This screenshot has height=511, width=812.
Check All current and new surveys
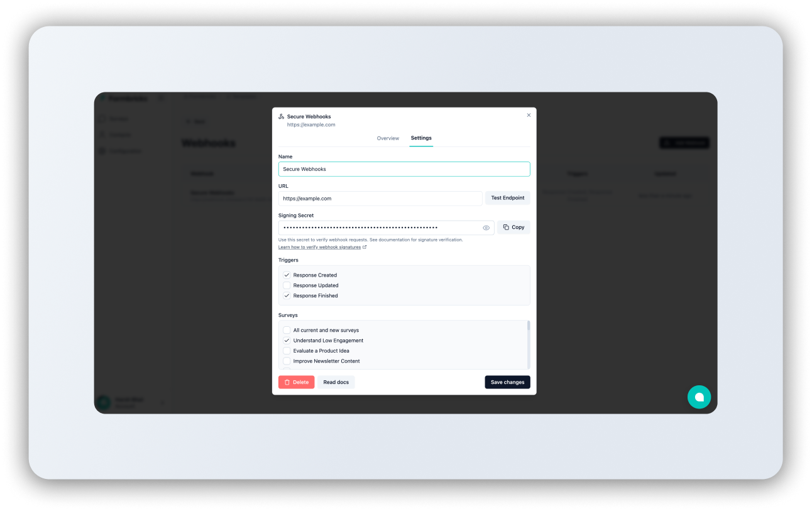coord(287,329)
